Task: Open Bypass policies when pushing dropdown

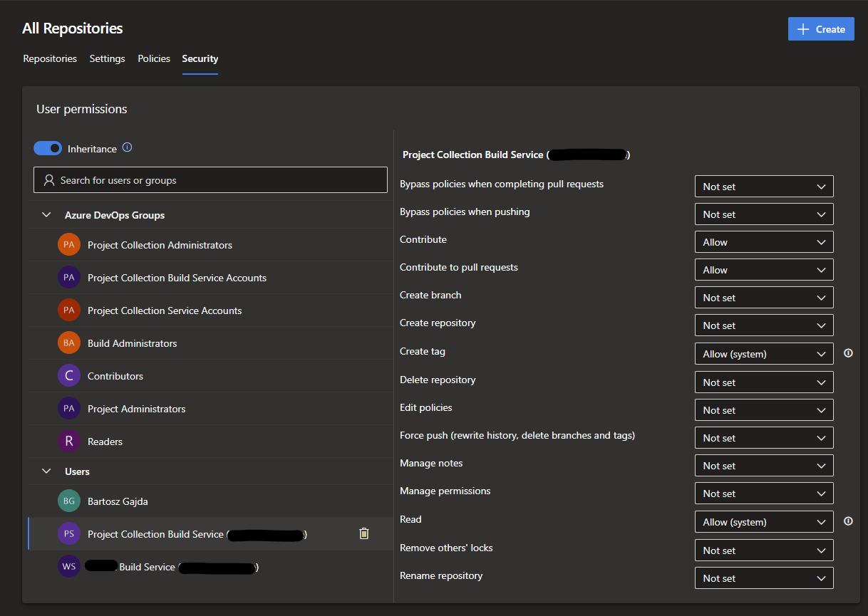Action: (764, 214)
